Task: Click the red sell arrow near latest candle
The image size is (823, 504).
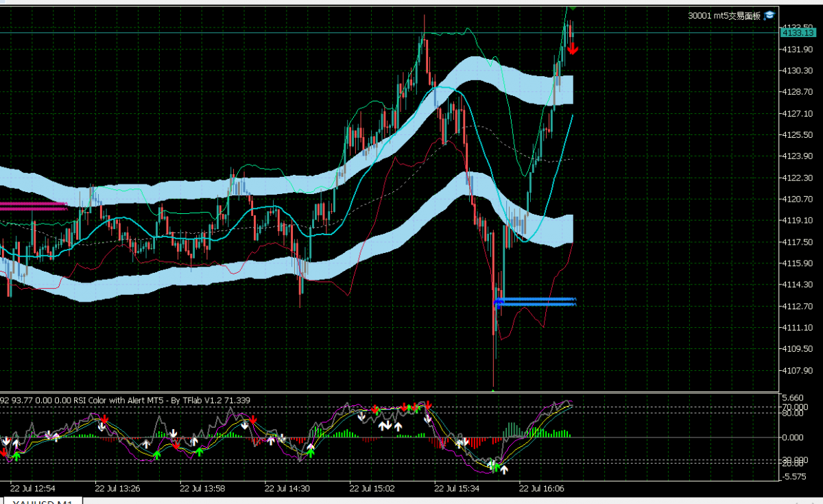Action: (x=573, y=49)
